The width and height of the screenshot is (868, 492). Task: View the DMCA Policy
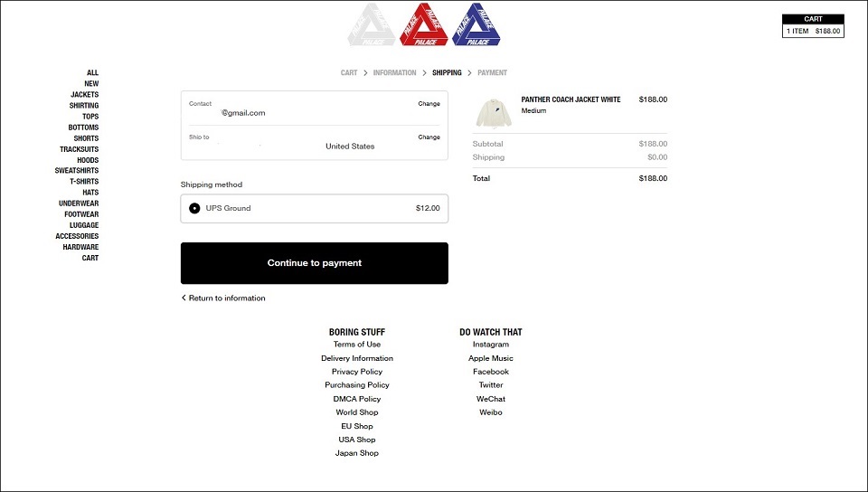357,399
